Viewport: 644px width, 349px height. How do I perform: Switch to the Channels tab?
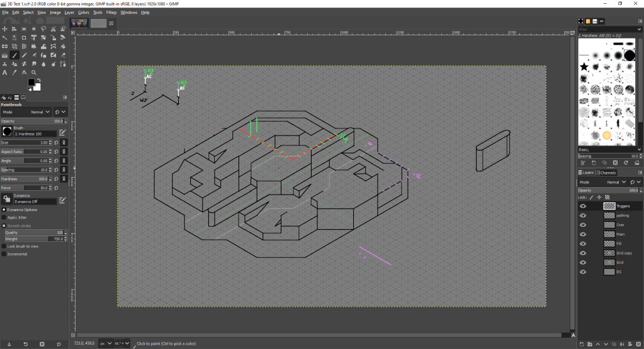[607, 173]
